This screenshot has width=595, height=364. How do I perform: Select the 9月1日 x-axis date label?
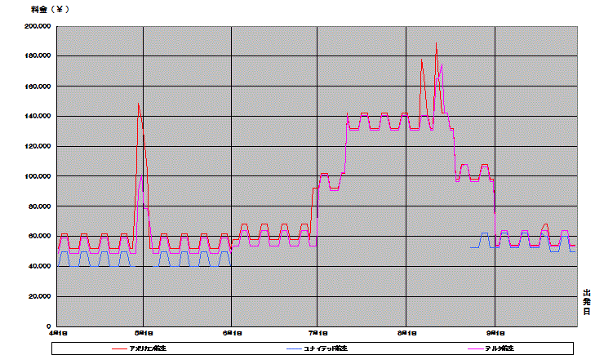495,333
